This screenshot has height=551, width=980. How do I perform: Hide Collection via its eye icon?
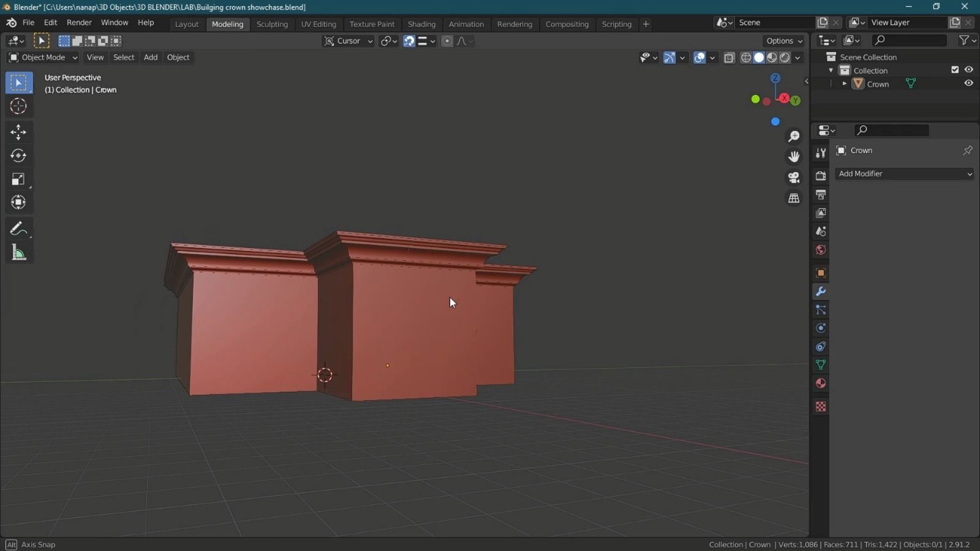click(x=968, y=70)
